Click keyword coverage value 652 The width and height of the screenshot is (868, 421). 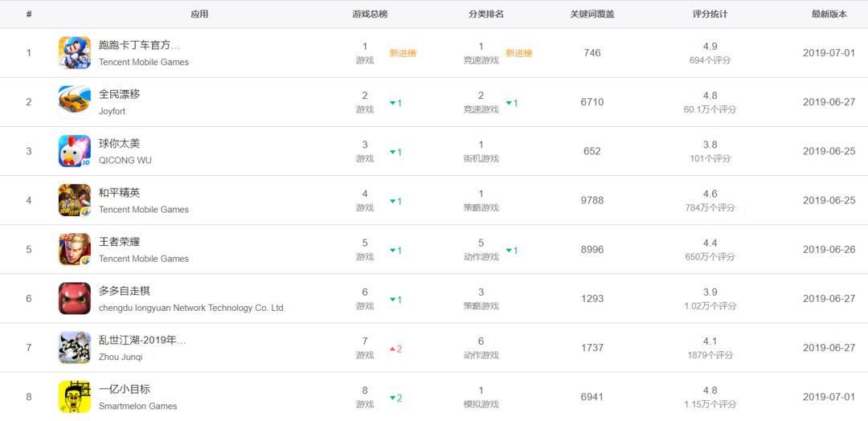[x=592, y=151]
